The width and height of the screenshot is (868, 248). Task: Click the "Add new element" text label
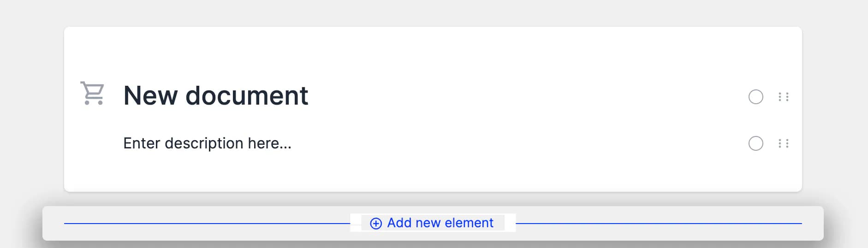point(440,223)
